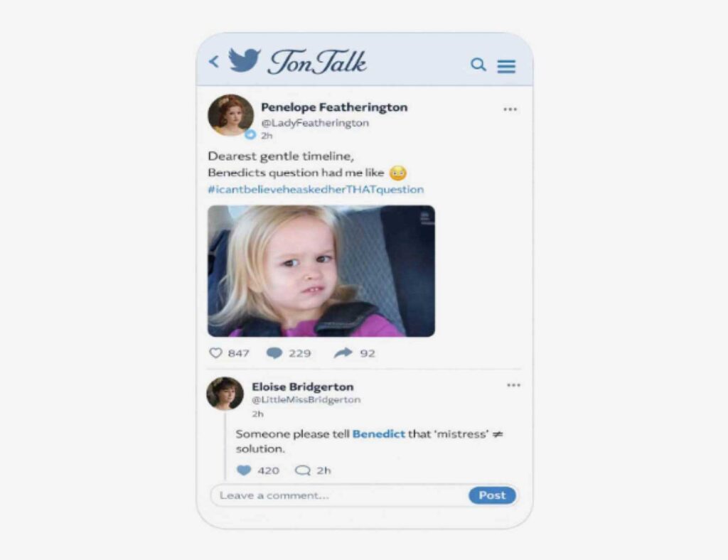Follow the blue Benedict mention link

pos(379,434)
